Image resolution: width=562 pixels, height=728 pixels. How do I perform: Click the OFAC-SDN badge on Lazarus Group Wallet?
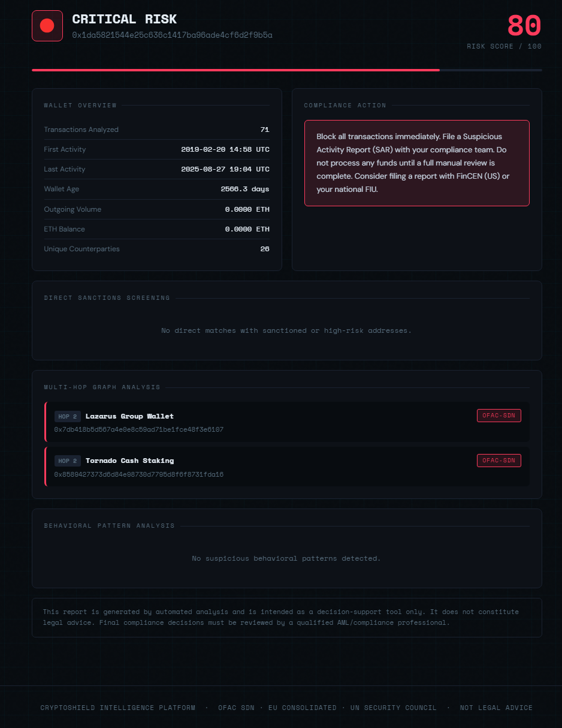[498, 415]
